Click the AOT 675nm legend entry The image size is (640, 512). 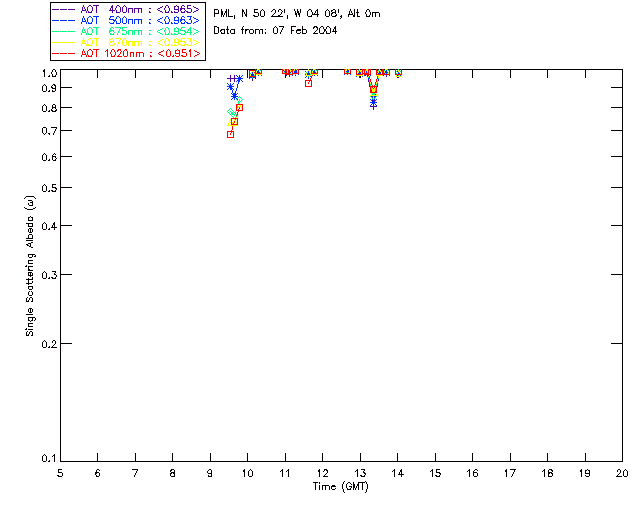tap(126, 31)
